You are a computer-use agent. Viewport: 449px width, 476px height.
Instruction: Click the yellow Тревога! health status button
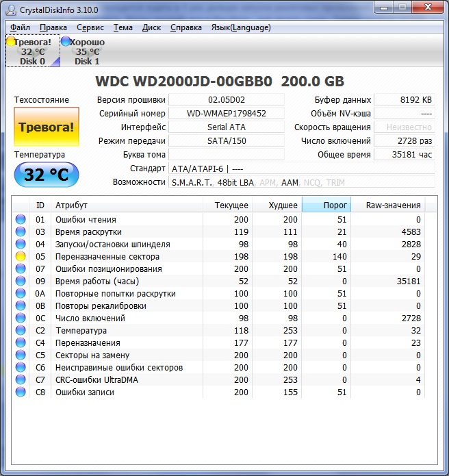point(47,127)
